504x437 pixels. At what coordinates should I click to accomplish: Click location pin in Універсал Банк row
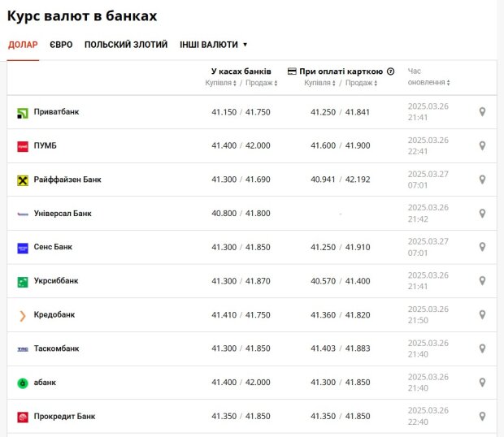(x=482, y=214)
